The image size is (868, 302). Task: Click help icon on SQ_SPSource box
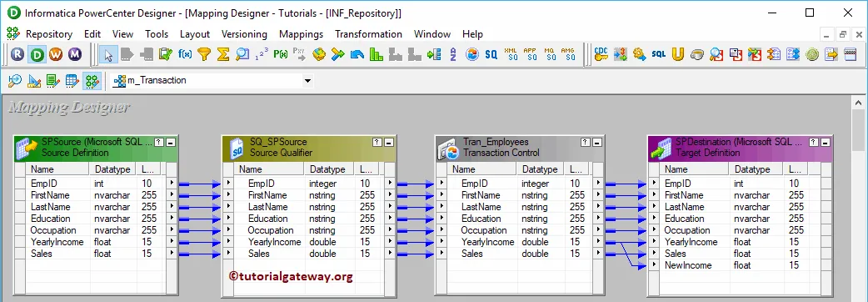pyautogui.click(x=377, y=143)
